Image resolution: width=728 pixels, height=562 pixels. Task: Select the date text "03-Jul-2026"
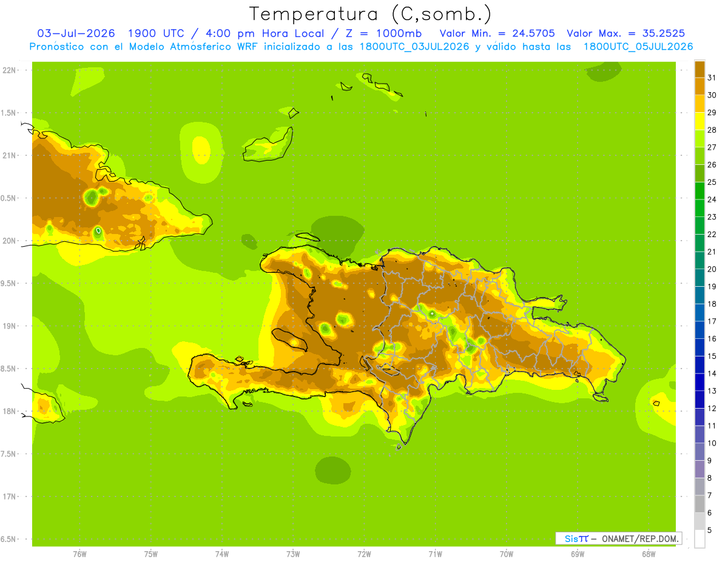(77, 33)
